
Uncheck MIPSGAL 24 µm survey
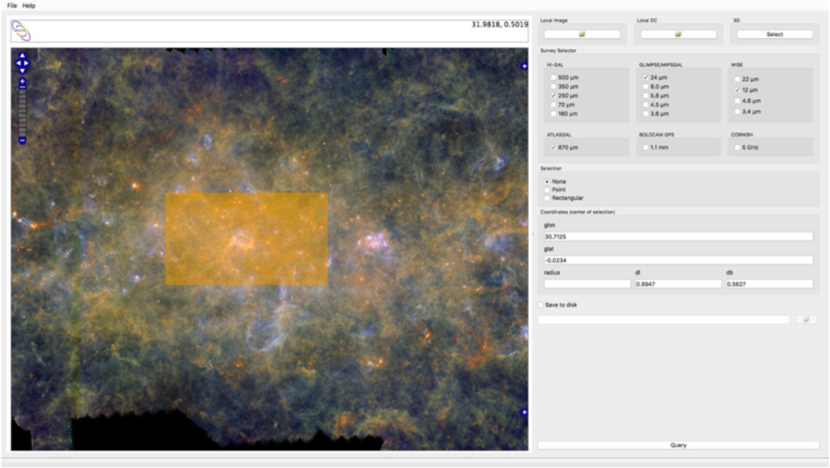pos(646,77)
